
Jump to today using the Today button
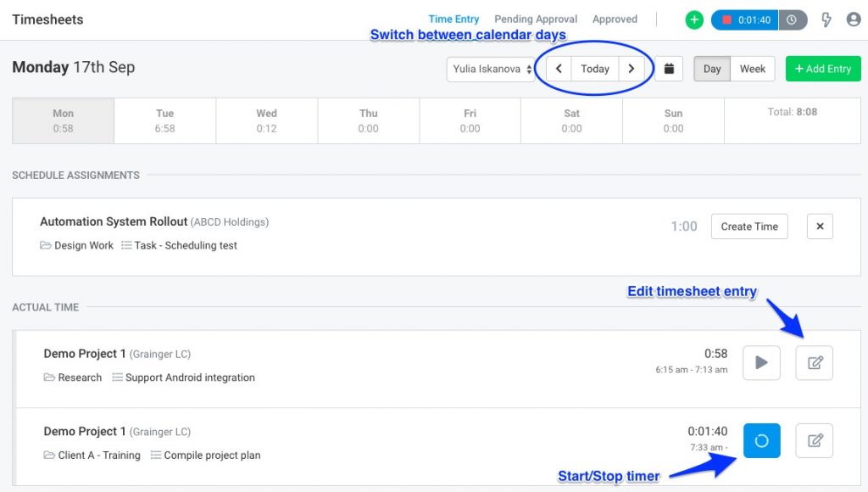point(594,69)
